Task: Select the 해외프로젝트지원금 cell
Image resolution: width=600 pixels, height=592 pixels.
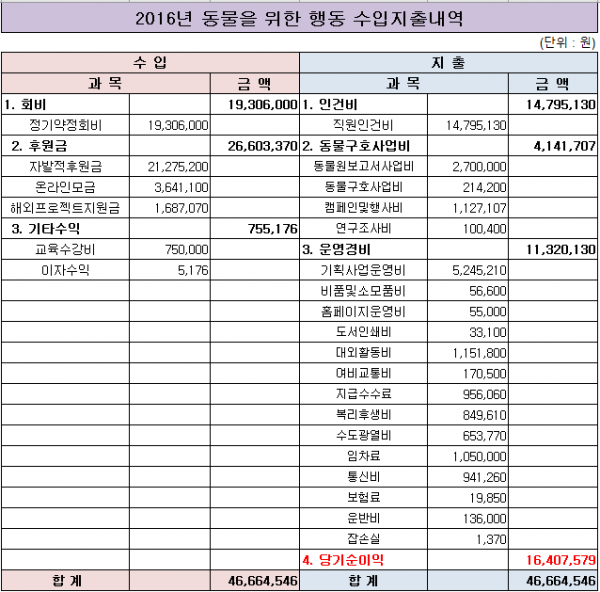Action: (65, 208)
